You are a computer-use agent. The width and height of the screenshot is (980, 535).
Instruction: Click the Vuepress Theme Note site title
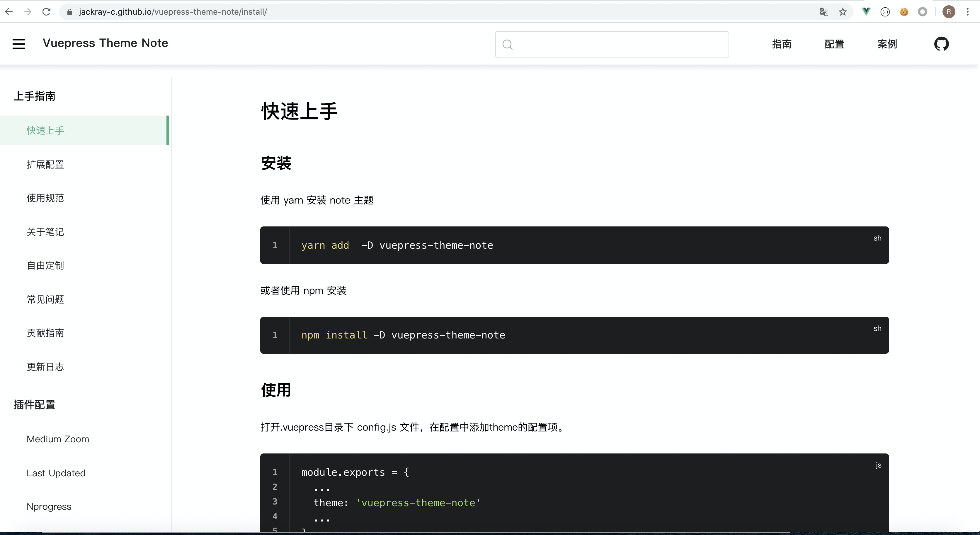(106, 43)
